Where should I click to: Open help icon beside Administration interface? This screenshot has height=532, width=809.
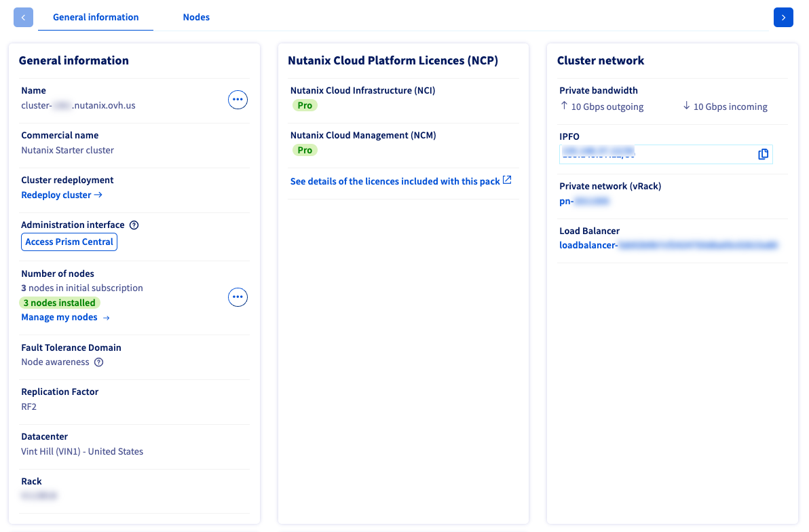click(134, 225)
